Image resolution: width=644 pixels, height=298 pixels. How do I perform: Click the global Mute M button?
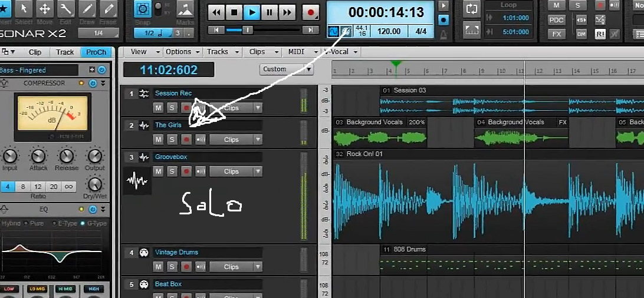pyautogui.click(x=556, y=5)
